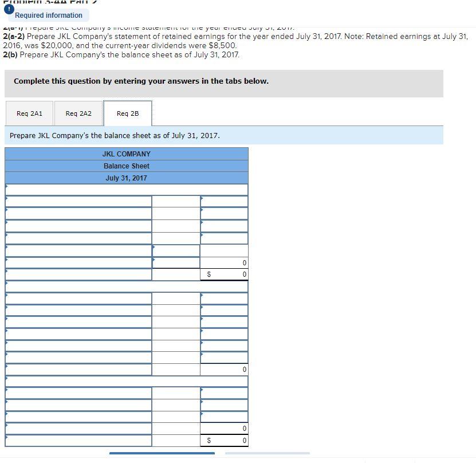476x463 pixels.
Task: Open the account dropdown in the equity section
Action: [x=6, y=393]
